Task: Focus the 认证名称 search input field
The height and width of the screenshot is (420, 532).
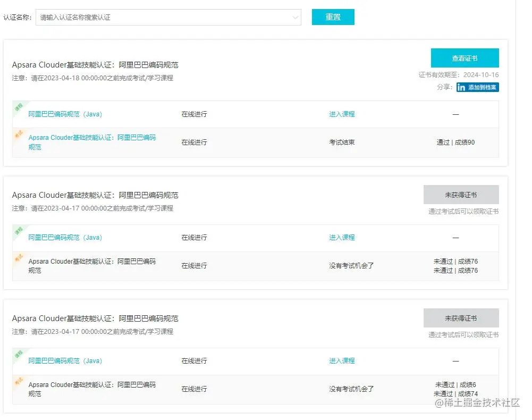Action: [x=168, y=18]
